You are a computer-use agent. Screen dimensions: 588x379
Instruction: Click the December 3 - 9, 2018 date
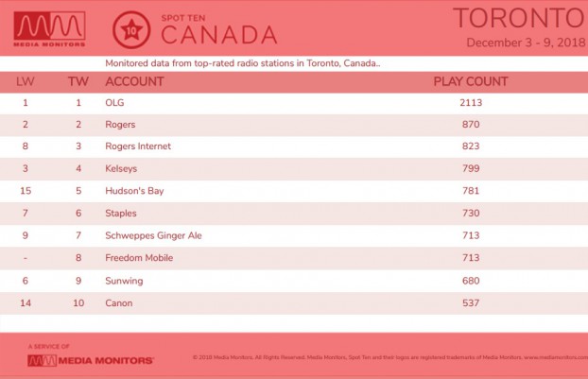pyautogui.click(x=526, y=43)
